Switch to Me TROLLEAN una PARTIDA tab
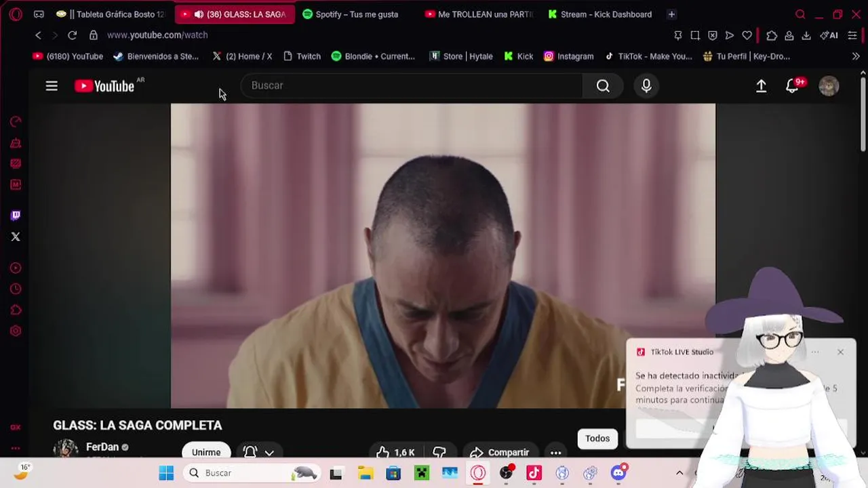The height and width of the screenshot is (488, 868). (479, 14)
